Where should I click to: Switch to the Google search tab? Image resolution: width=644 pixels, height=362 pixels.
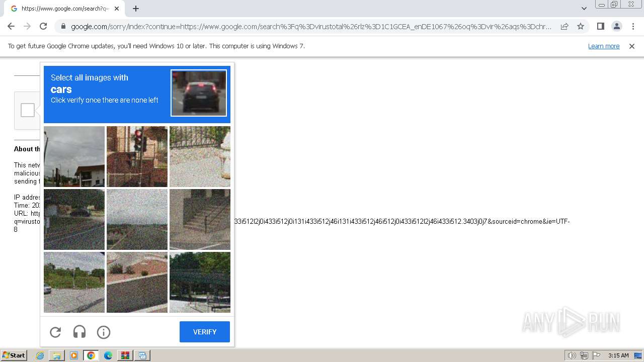[x=64, y=9]
